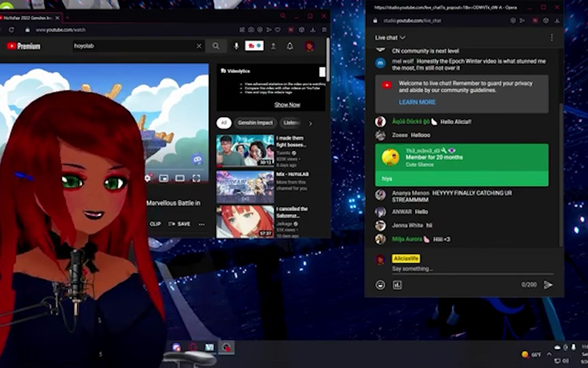Open the more actions ellipsis under video
The width and height of the screenshot is (588, 368).
pyautogui.click(x=202, y=224)
